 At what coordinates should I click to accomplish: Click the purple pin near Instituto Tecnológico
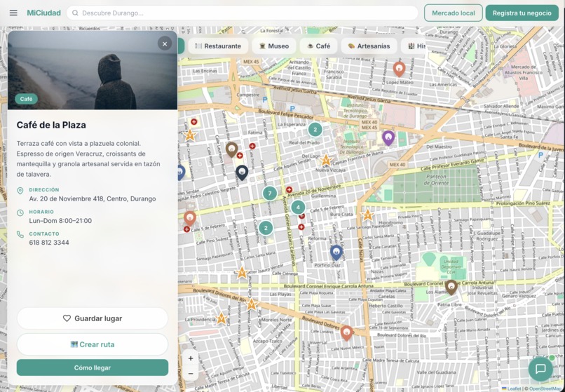(388, 137)
